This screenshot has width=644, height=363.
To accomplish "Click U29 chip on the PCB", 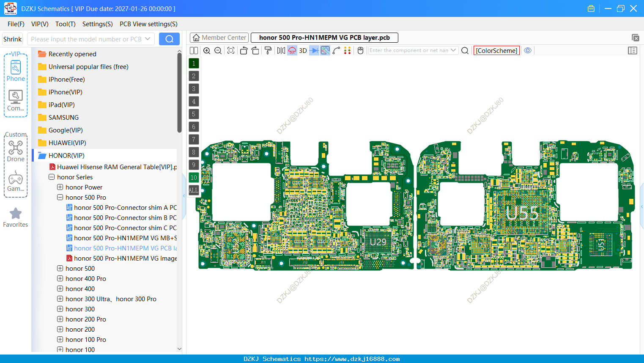I will coord(378,242).
